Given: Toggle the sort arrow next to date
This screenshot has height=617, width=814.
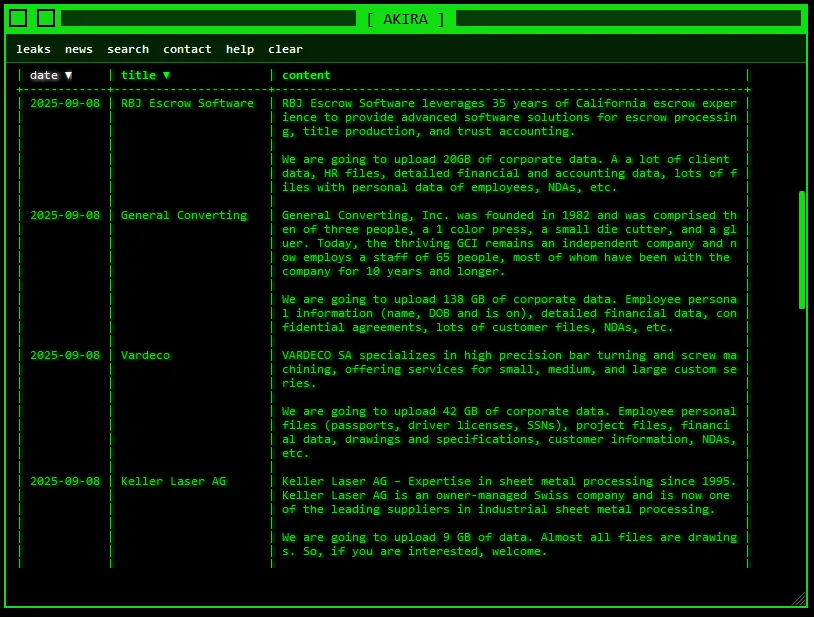Looking at the screenshot, I should (68, 75).
